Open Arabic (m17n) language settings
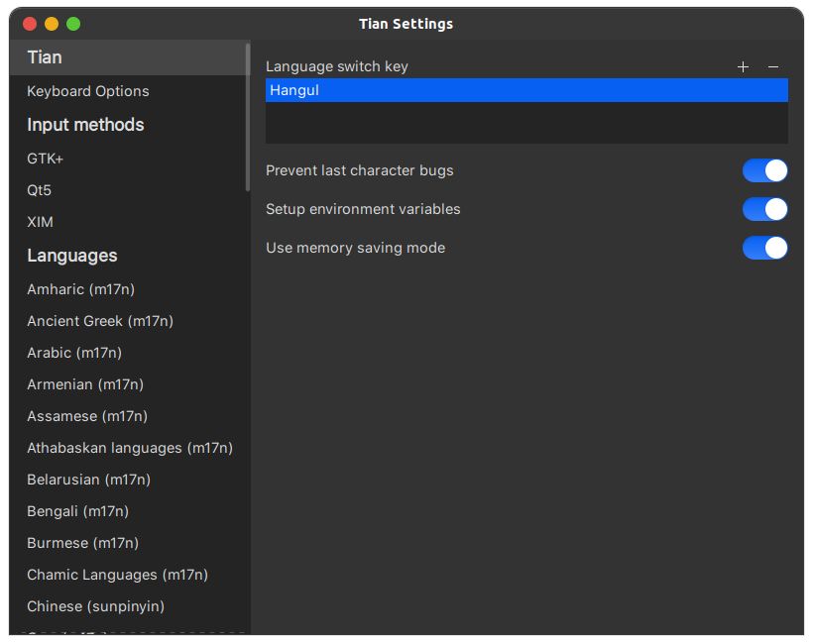This screenshot has height=644, width=813. pos(74,353)
